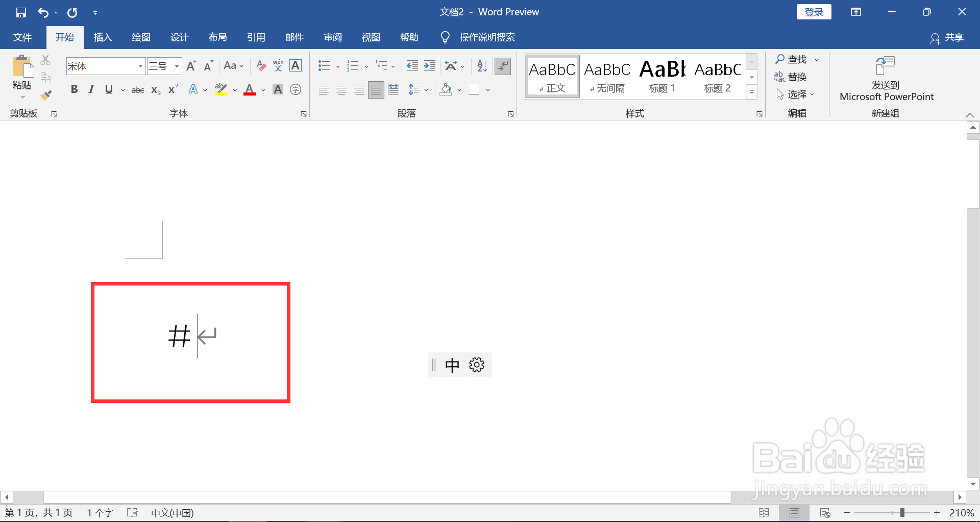Click 替换 replace button
Viewport: 980px width, 522px height.
(x=790, y=77)
